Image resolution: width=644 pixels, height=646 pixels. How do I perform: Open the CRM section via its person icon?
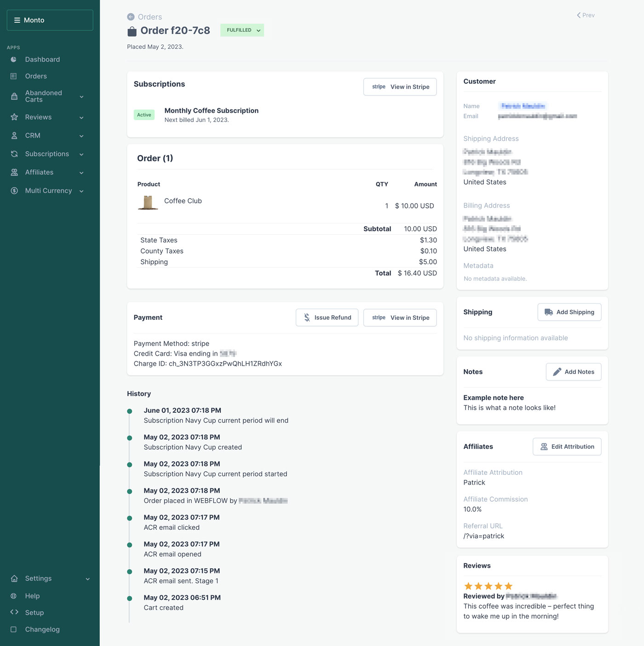(x=14, y=135)
